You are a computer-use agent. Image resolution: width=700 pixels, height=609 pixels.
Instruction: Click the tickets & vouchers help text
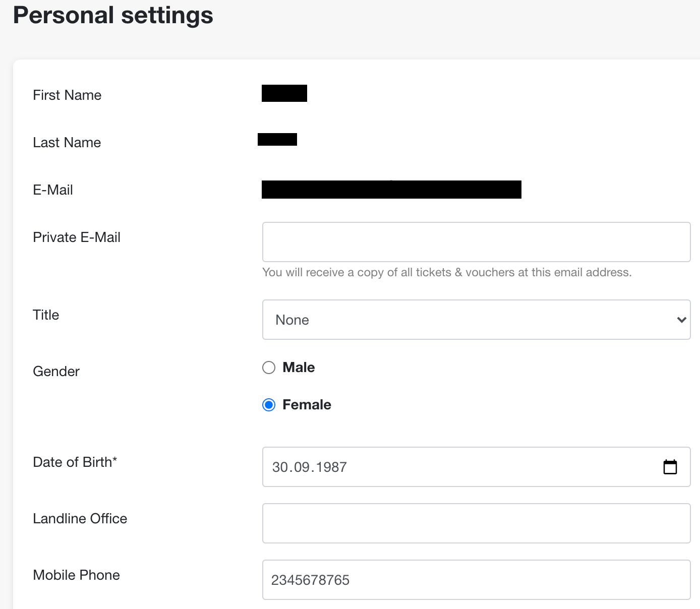pyautogui.click(x=447, y=272)
